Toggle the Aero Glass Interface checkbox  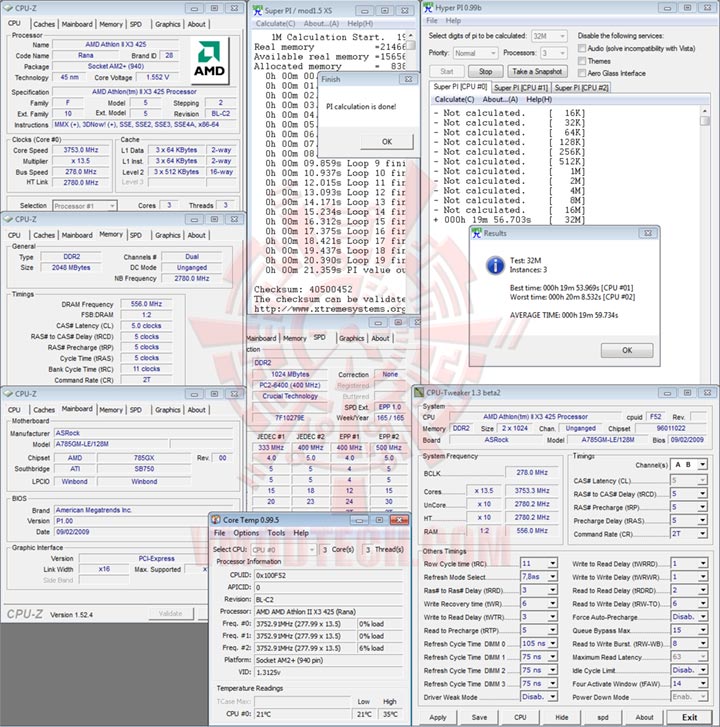pyautogui.click(x=581, y=73)
